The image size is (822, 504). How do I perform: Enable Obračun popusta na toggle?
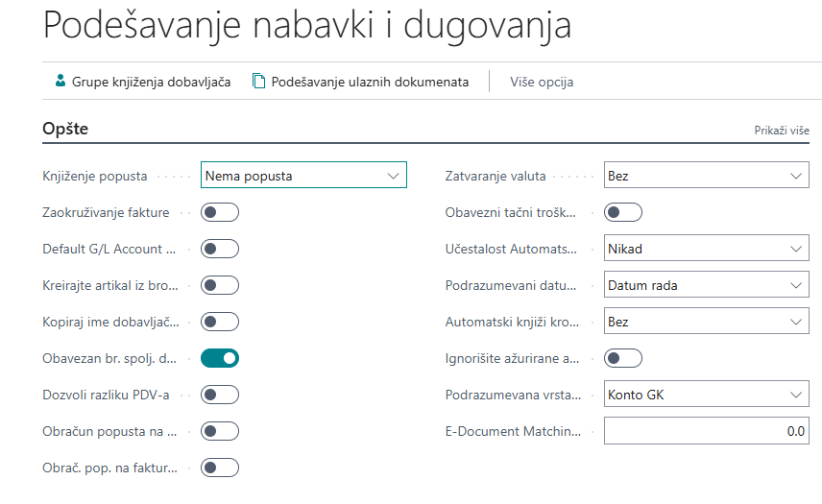click(220, 431)
